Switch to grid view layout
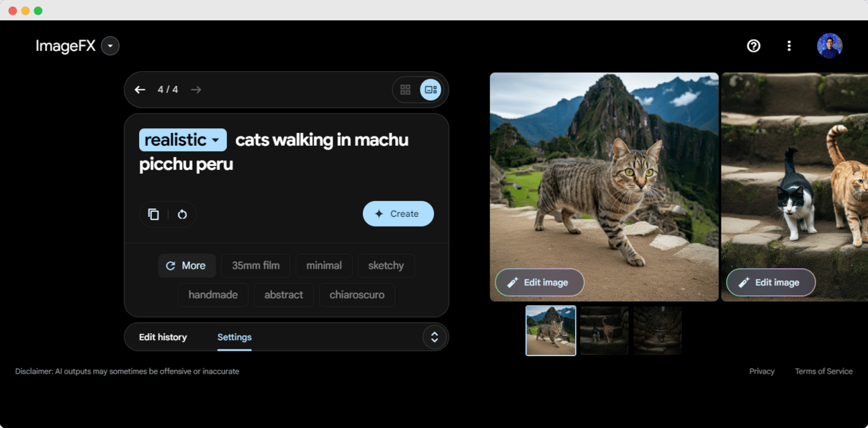Viewport: 868px width, 428px height. tap(405, 89)
